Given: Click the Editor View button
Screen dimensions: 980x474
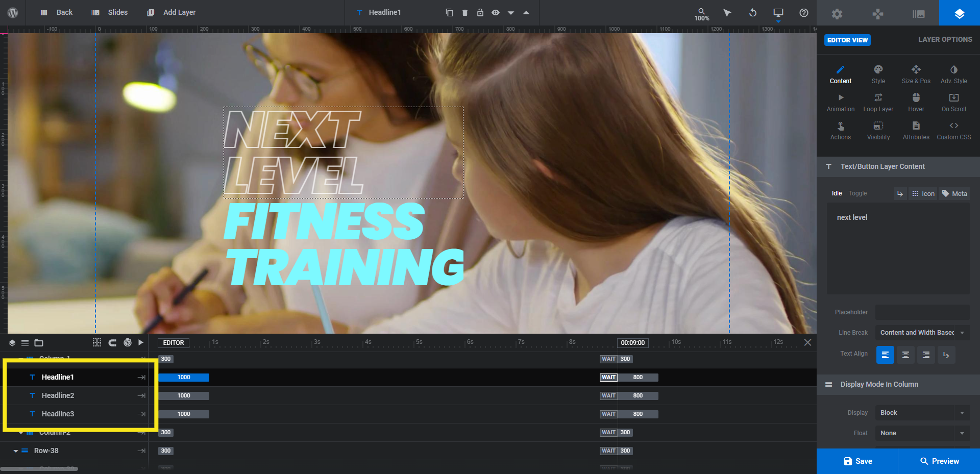Looking at the screenshot, I should [x=847, y=40].
